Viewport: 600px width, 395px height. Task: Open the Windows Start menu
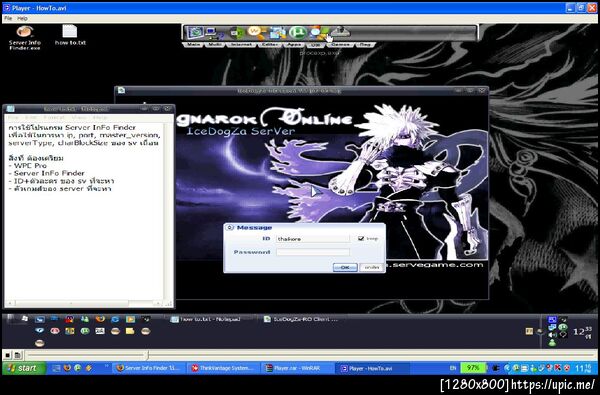[x=24, y=368]
